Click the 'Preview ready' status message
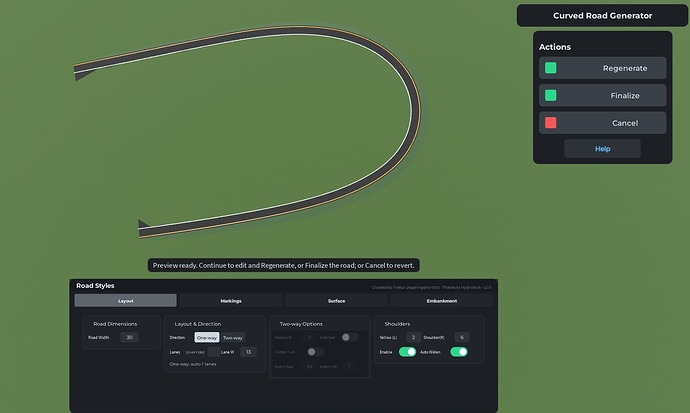Viewport: 690px width, 413px height. [283, 265]
